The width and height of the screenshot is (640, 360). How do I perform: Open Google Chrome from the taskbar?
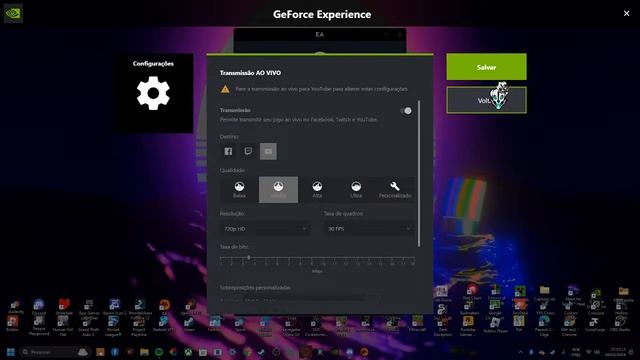tap(247, 352)
